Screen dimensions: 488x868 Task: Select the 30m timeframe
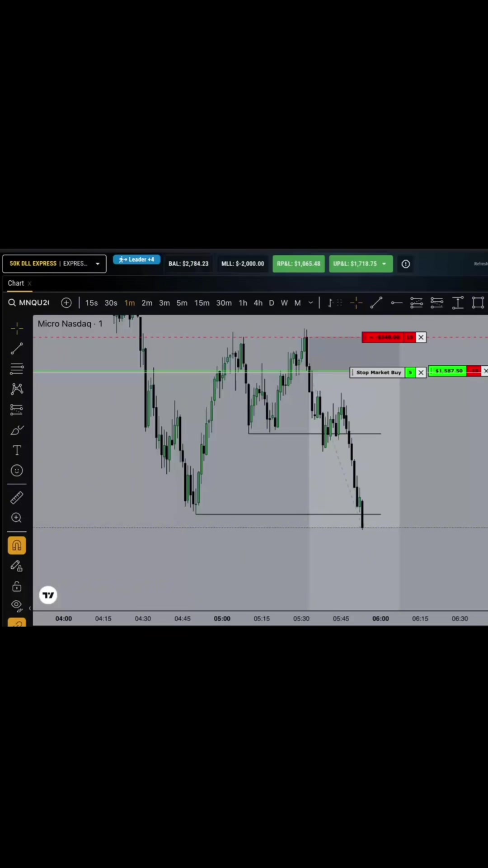pyautogui.click(x=224, y=303)
